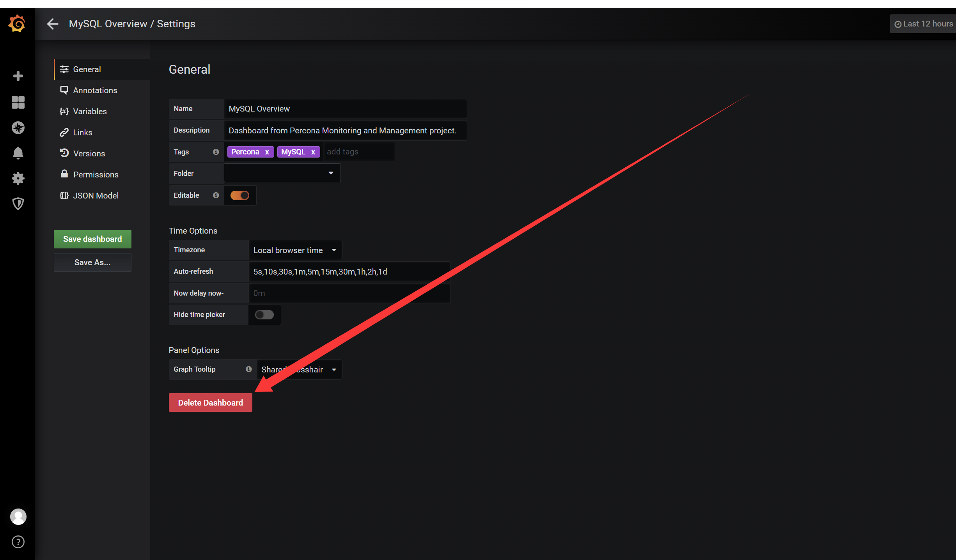The height and width of the screenshot is (560, 956).
Task: Open the Permissions settings section
Action: (x=102, y=175)
